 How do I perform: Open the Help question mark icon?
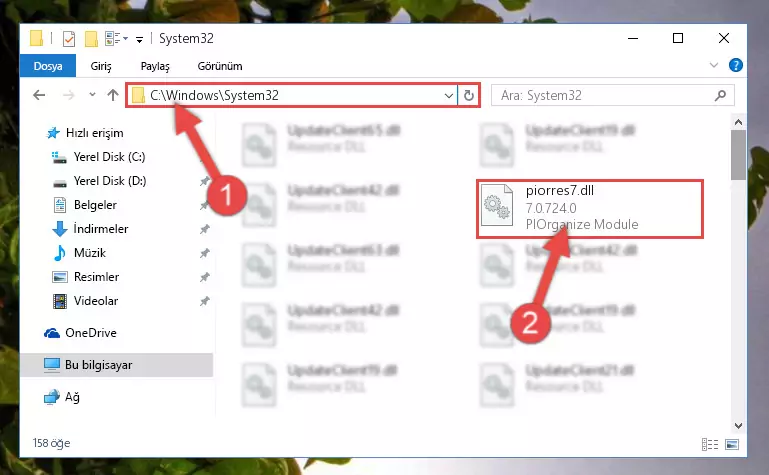pyautogui.click(x=735, y=65)
